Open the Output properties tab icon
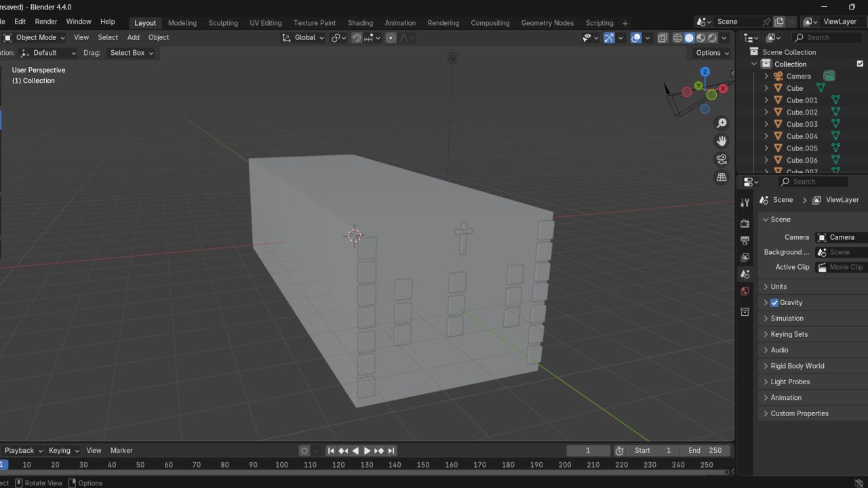This screenshot has width=868, height=488. tap(745, 240)
